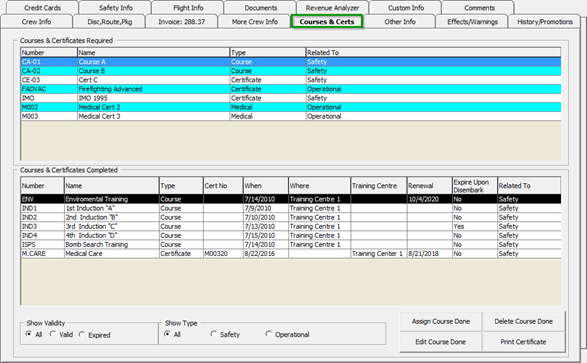Select the Documents tab
Image resolution: width=587 pixels, height=363 pixels.
click(261, 8)
